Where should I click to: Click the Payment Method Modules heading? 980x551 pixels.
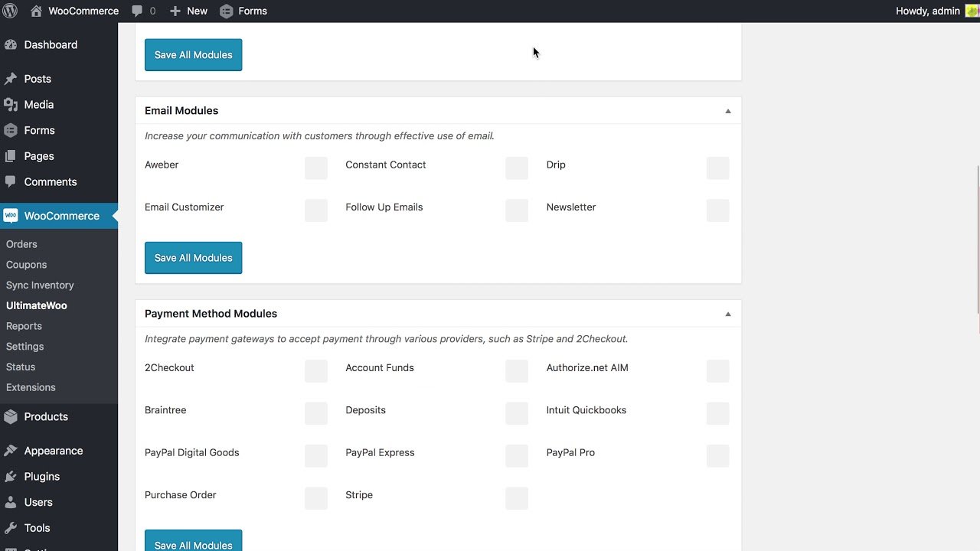point(211,314)
